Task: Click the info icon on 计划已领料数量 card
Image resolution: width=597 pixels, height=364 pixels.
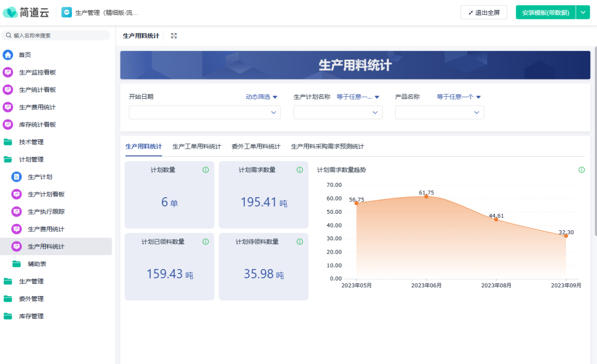Action: 206,242
